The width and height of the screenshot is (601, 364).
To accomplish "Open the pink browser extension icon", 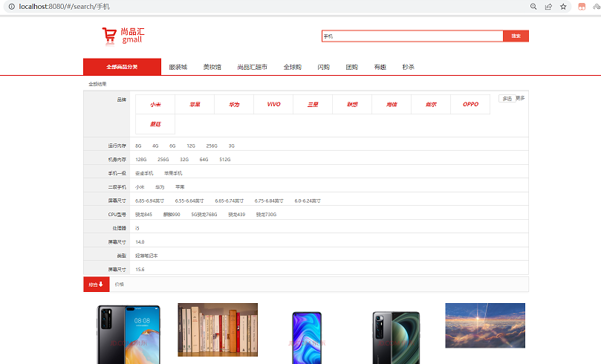I will coord(582,7).
